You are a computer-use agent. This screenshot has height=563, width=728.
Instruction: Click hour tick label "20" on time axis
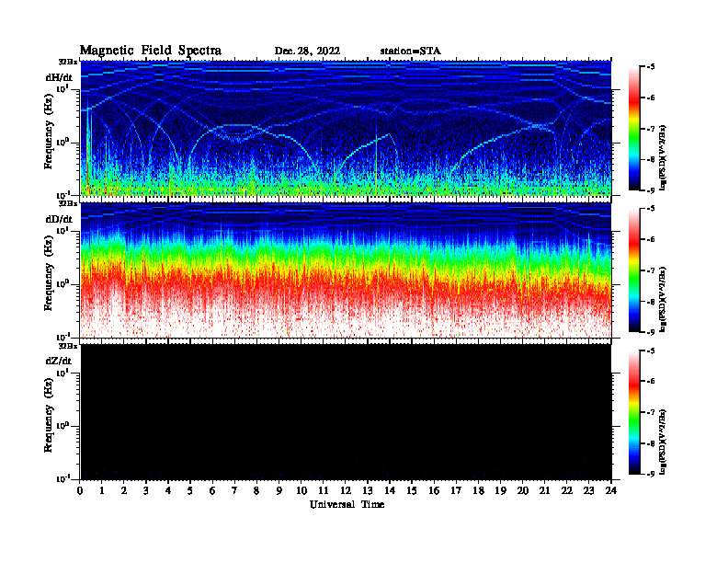point(523,490)
